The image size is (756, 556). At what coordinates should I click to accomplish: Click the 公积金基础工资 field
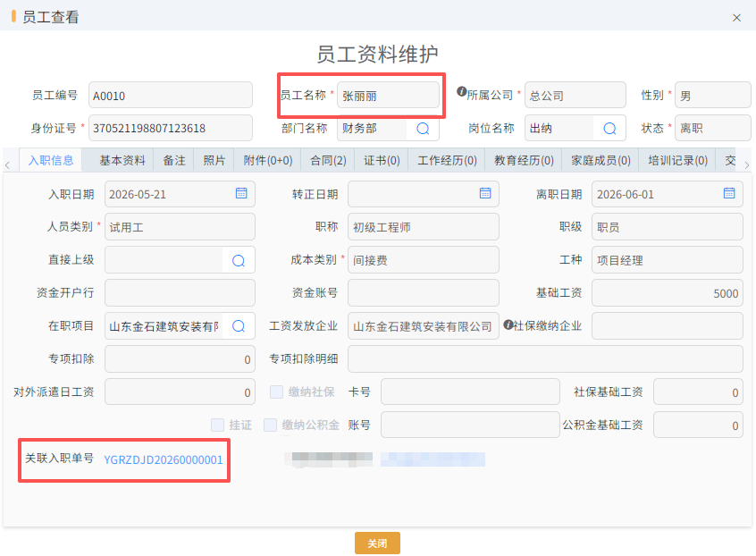[x=698, y=425]
